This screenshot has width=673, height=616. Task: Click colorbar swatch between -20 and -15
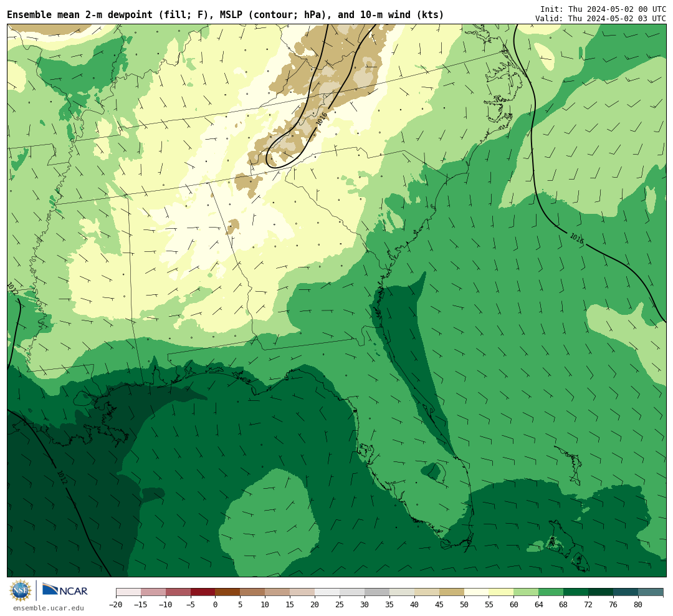[x=128, y=592]
